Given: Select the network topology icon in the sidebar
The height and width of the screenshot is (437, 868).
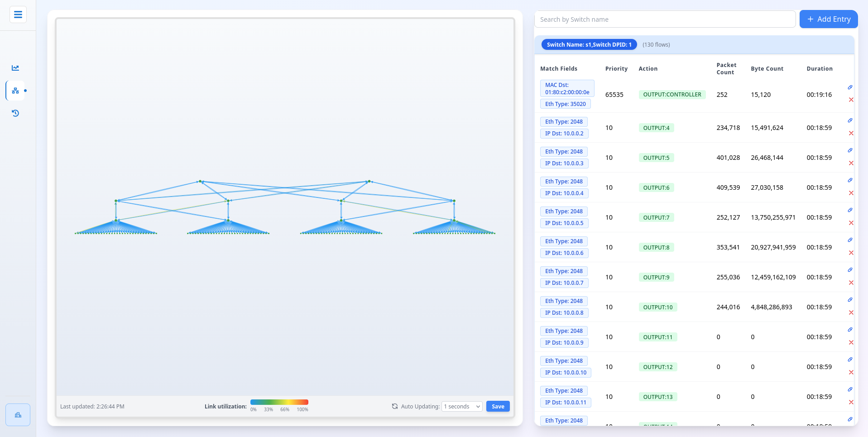Looking at the screenshot, I should tap(15, 91).
